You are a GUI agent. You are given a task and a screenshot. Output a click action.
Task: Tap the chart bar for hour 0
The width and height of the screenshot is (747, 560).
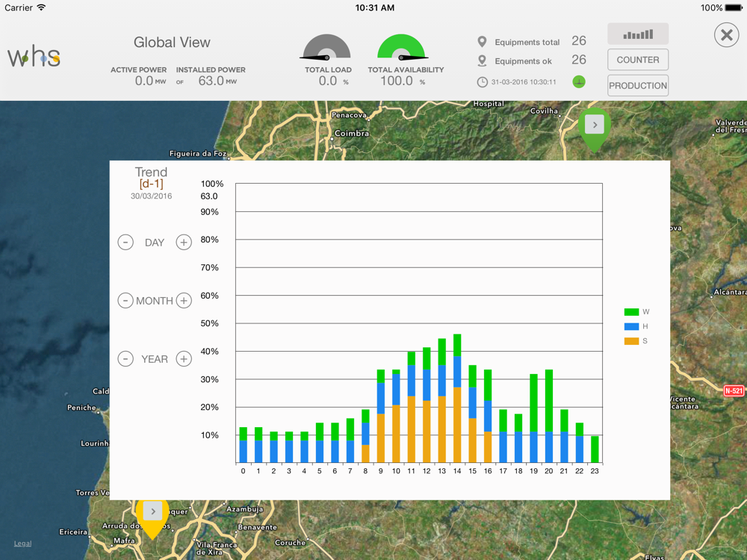[243, 445]
